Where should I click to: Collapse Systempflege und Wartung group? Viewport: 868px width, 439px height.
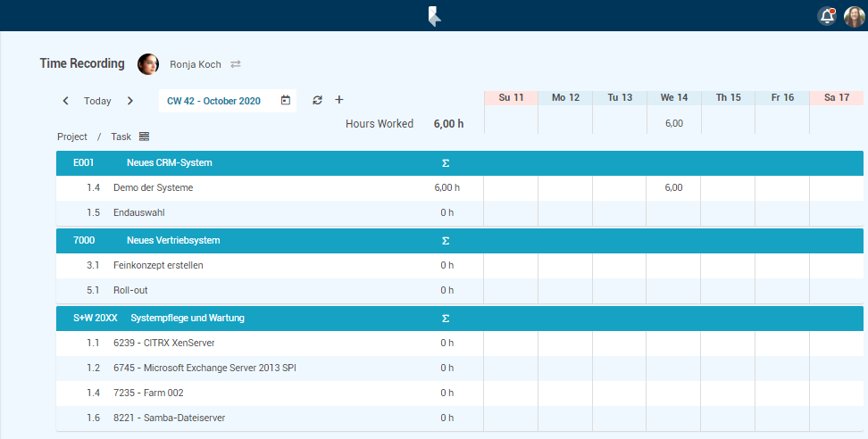point(187,319)
